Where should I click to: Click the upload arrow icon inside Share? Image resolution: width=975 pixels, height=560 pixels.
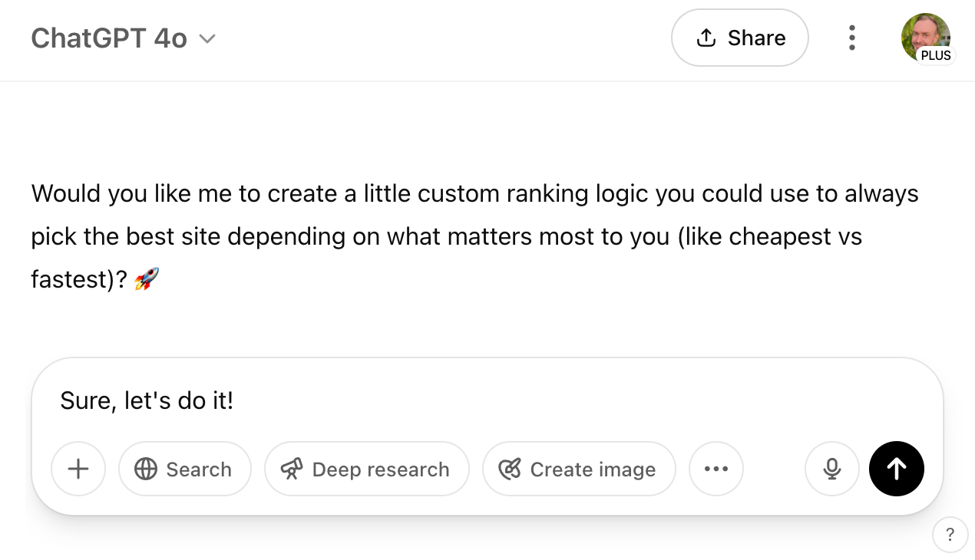[x=706, y=38]
